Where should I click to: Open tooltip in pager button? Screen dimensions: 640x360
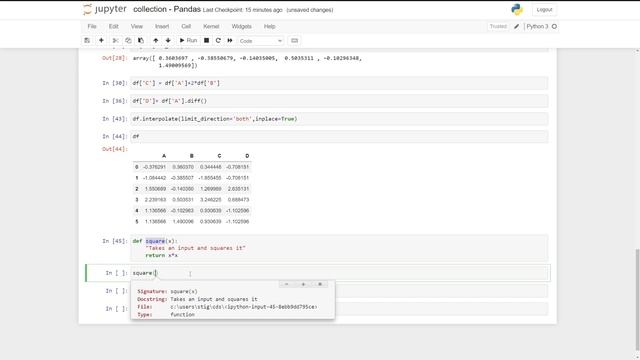(x=287, y=284)
